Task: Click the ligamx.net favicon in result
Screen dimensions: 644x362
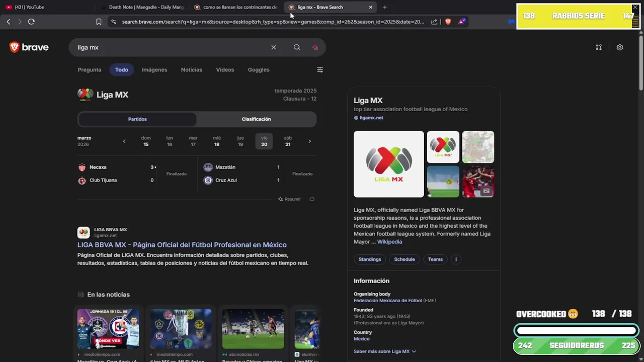Action: (84, 232)
